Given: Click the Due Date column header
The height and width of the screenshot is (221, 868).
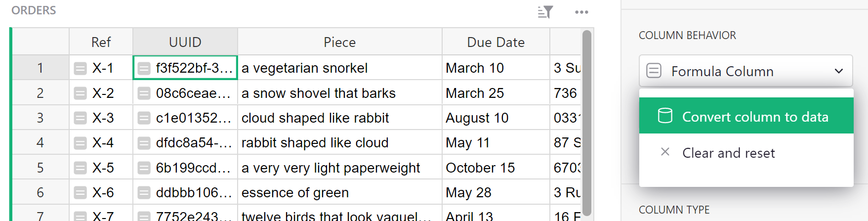Looking at the screenshot, I should 496,42.
